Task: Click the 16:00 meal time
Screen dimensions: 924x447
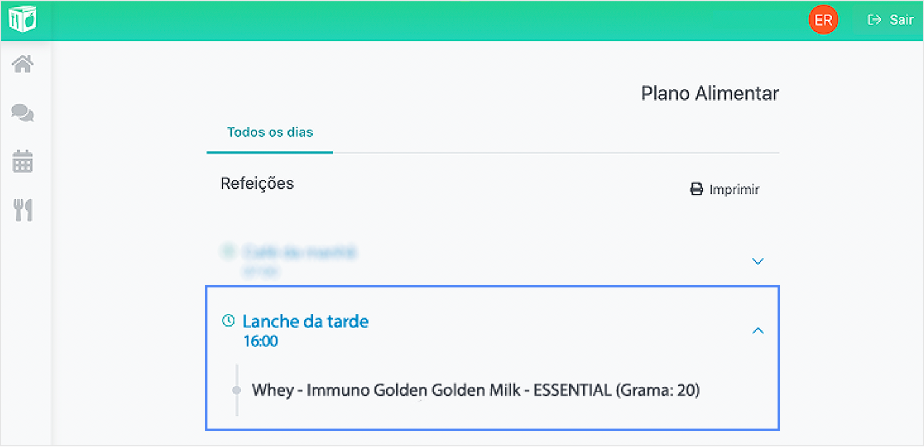Action: point(260,342)
